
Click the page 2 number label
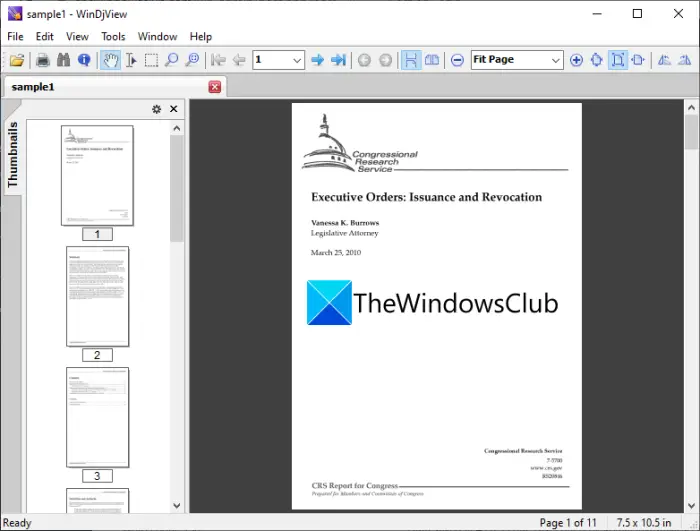coord(97,355)
